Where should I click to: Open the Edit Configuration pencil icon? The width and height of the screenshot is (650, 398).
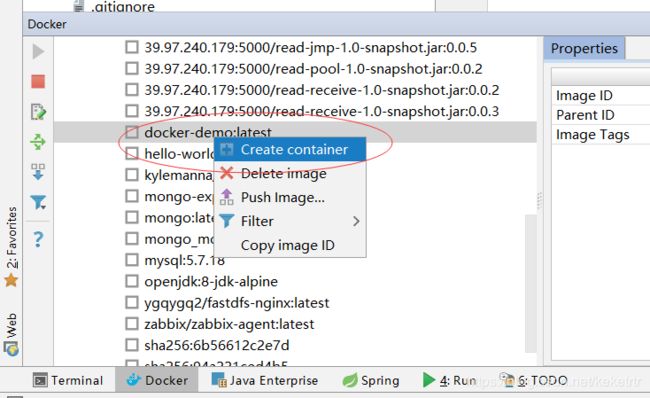pos(38,112)
